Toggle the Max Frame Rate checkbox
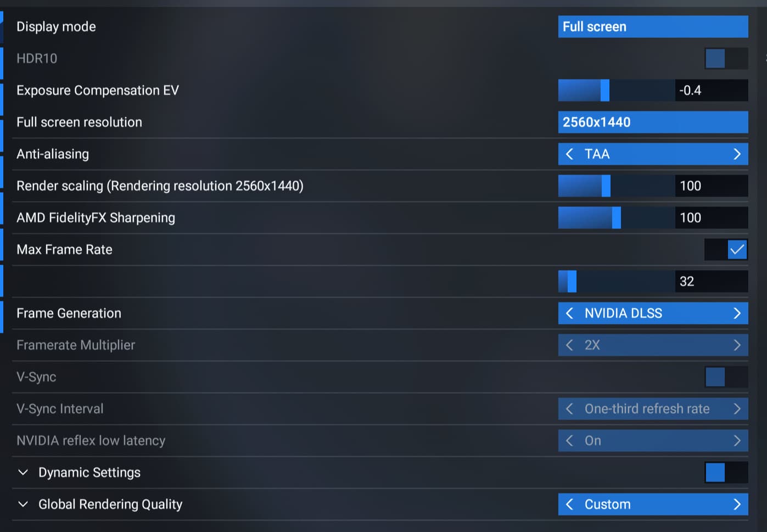Screen dimensions: 767x532 tap(726, 249)
